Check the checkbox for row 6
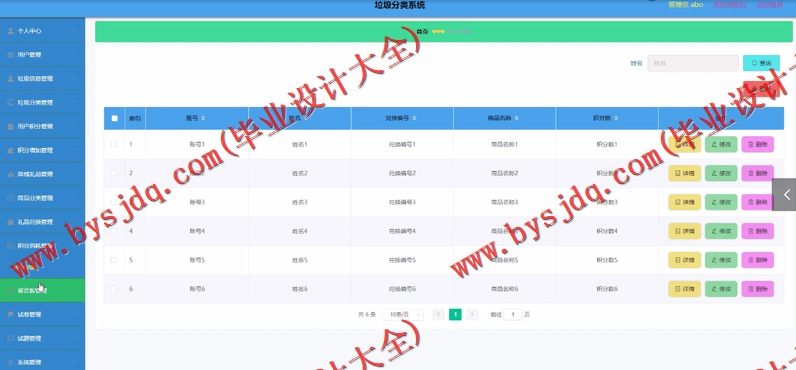This screenshot has width=796, height=370. 114,289
